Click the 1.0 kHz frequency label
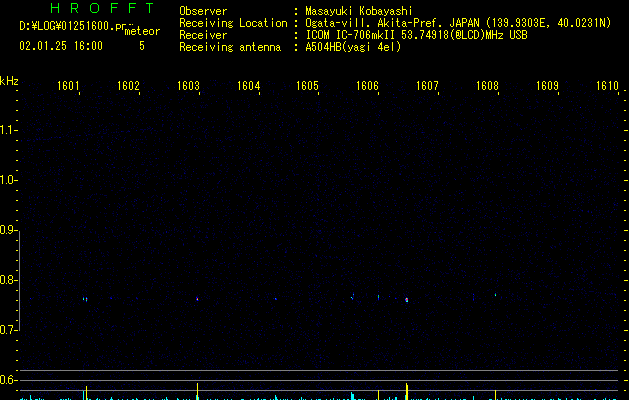Image resolution: width=629 pixels, height=400 pixels. click(8, 180)
